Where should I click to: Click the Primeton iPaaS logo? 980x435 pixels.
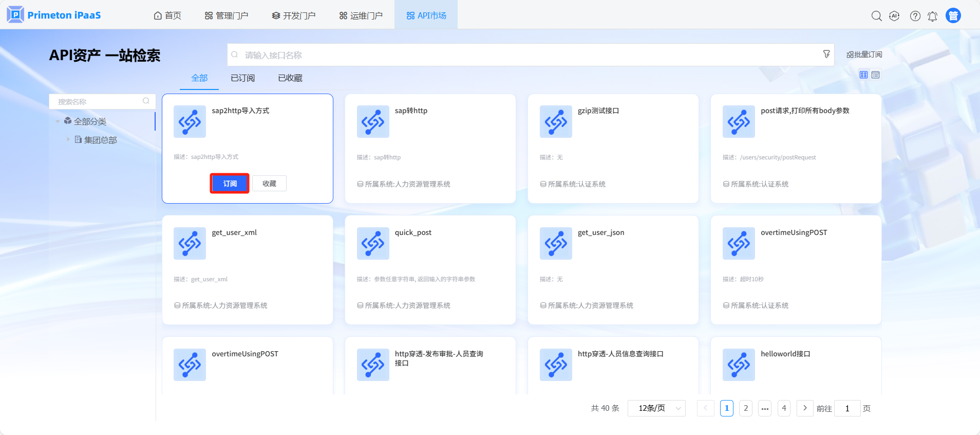coord(54,15)
